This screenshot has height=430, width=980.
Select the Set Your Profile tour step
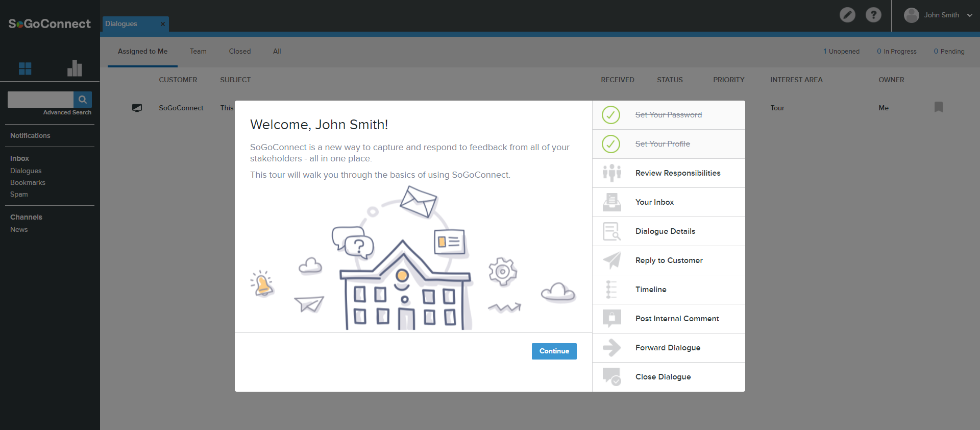click(669, 144)
